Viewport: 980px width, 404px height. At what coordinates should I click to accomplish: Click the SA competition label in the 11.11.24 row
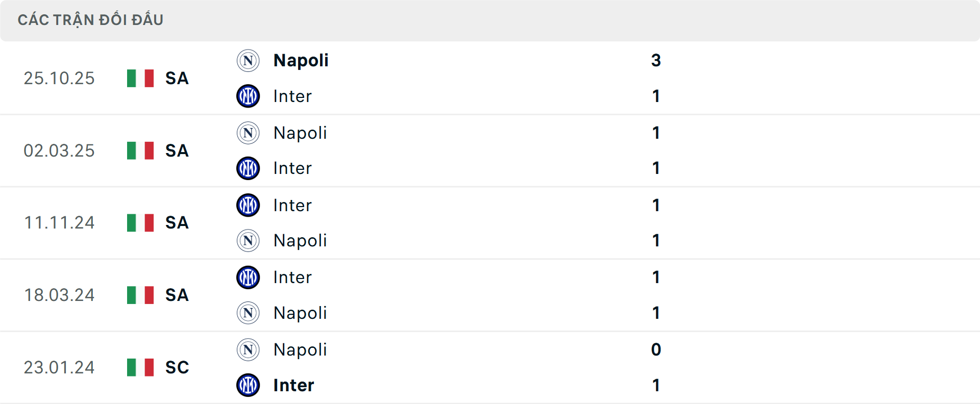(x=176, y=223)
